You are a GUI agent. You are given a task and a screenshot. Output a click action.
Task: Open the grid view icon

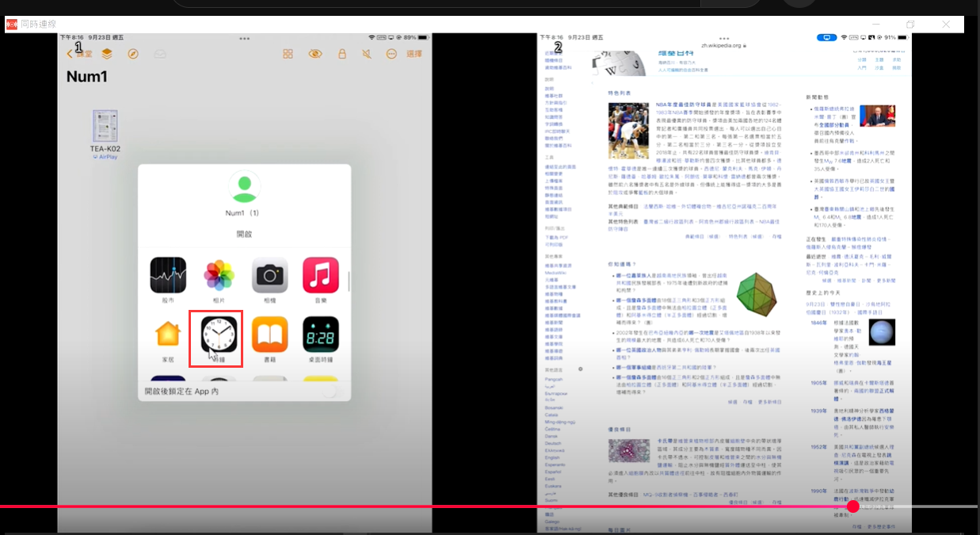(x=288, y=54)
